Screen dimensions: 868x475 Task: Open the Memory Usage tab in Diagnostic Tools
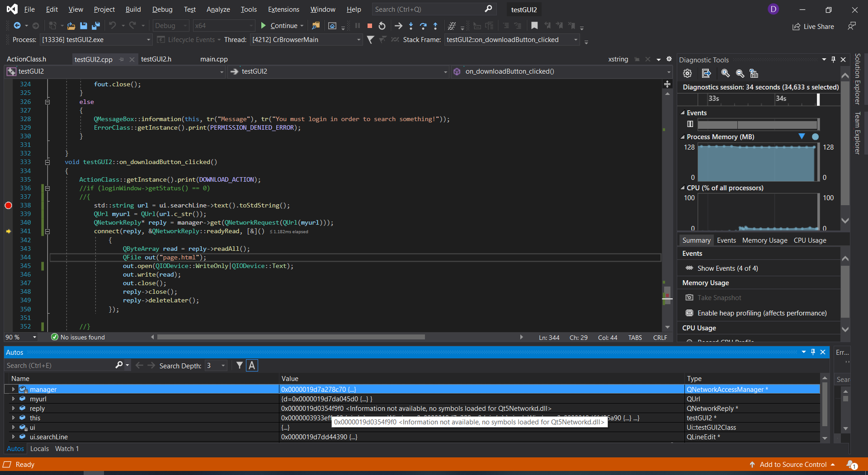(764, 240)
